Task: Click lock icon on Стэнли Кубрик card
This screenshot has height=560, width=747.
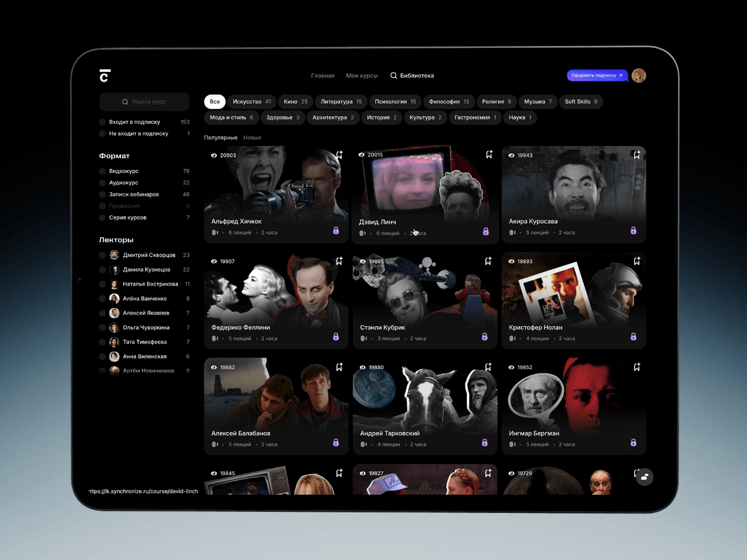Action: 485,337
